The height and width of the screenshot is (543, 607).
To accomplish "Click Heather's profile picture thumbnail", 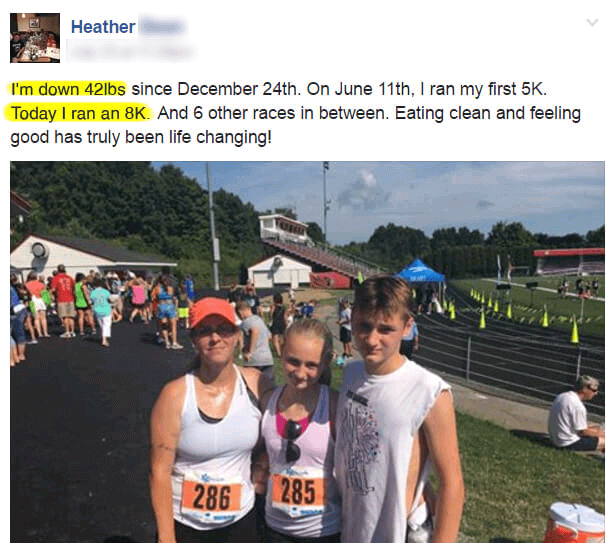I will click(35, 38).
